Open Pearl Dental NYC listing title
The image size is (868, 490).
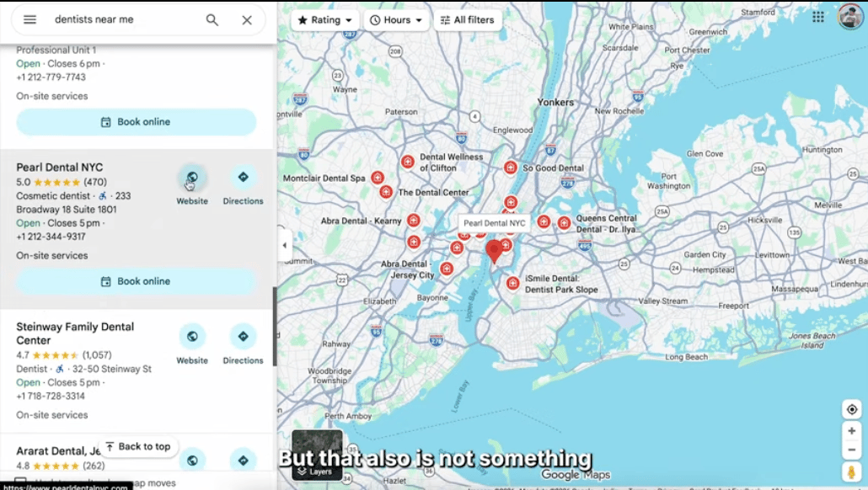point(60,167)
